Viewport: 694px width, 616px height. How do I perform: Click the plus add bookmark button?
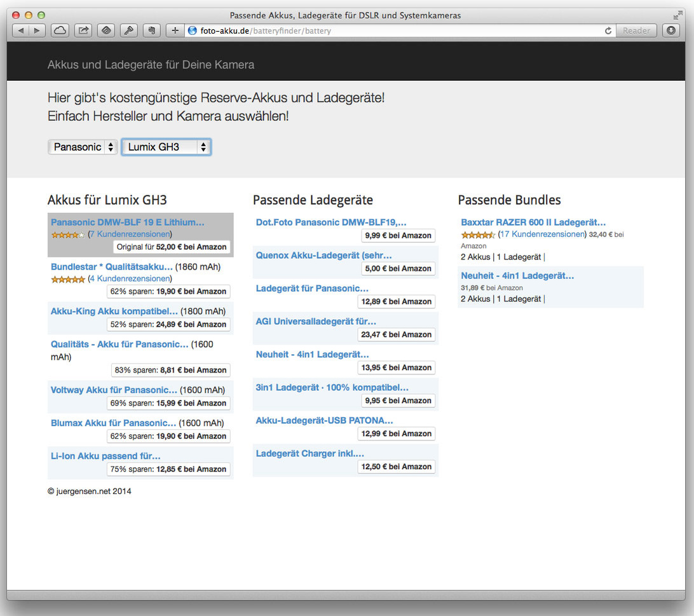tap(175, 31)
